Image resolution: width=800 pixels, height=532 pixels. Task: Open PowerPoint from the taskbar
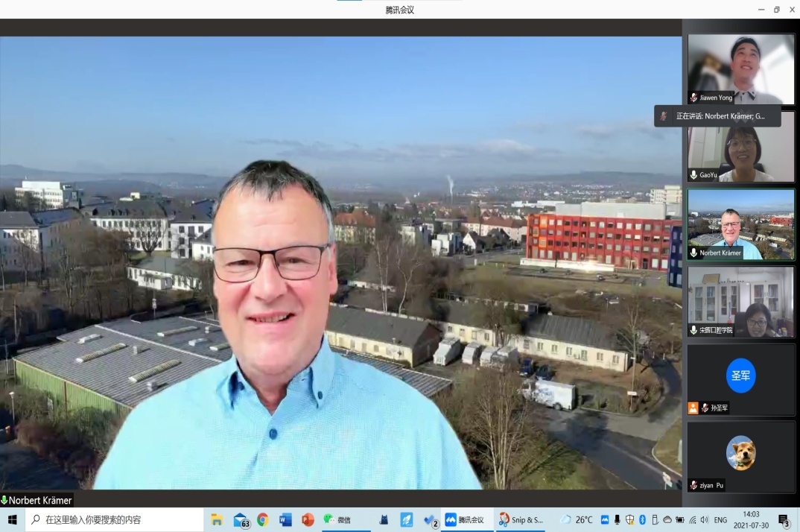308,519
